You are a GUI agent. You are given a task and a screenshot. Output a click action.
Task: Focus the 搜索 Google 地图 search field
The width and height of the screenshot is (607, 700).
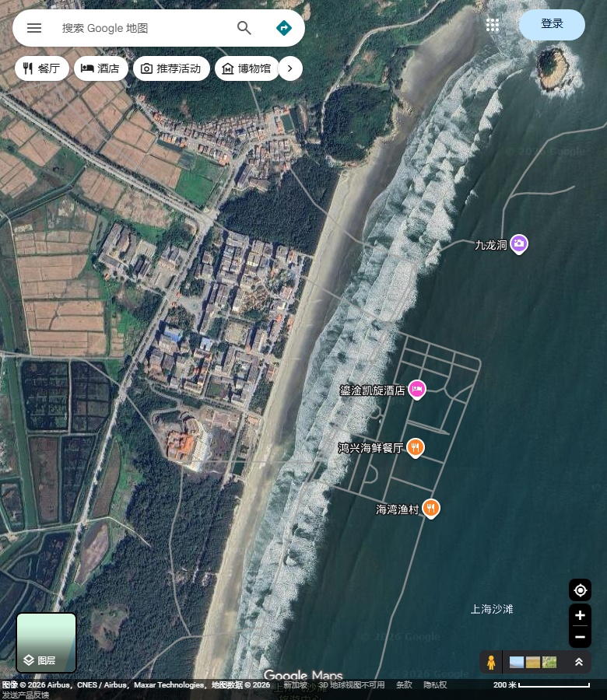click(143, 28)
